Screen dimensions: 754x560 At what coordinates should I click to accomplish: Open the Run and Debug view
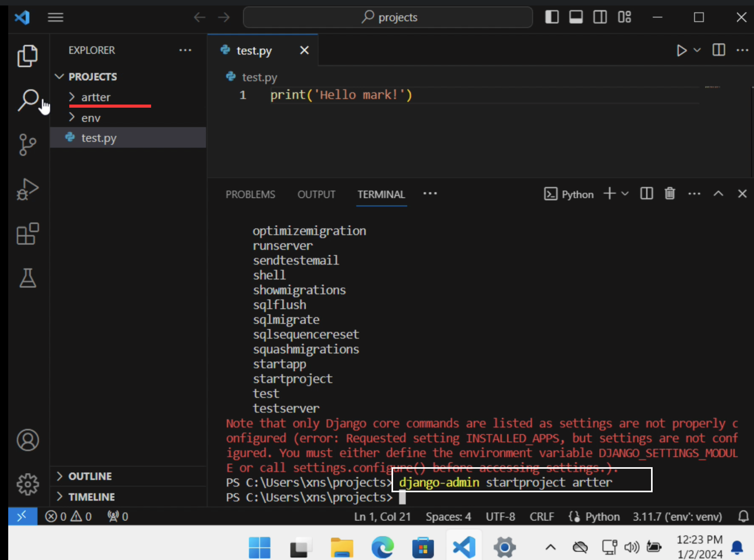(x=27, y=189)
